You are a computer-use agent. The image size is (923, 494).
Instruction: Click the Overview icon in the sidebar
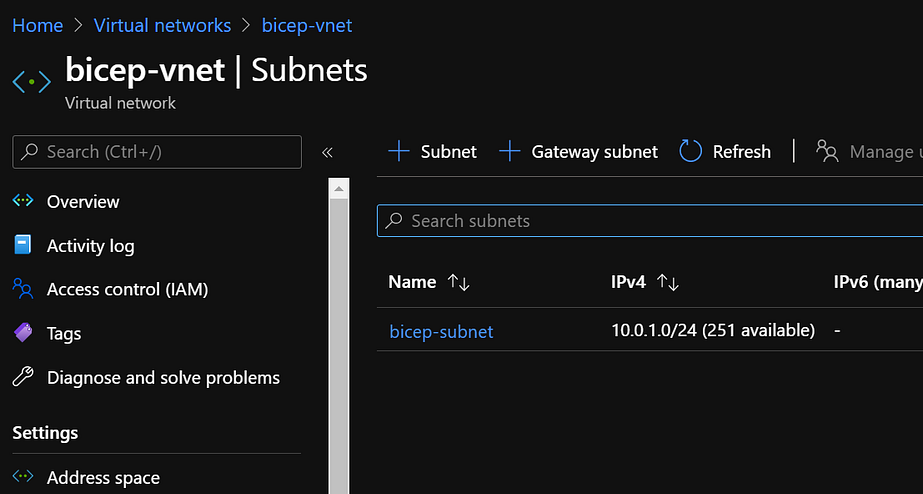(23, 201)
